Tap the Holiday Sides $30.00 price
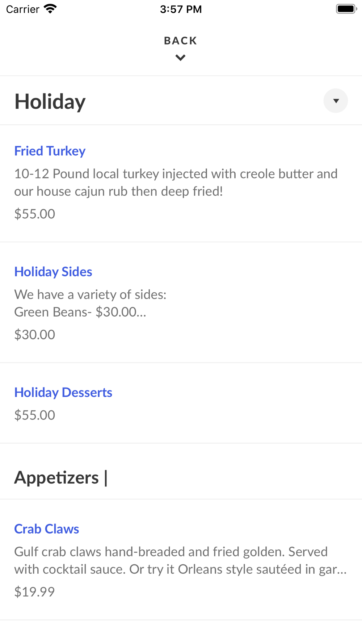 35,334
